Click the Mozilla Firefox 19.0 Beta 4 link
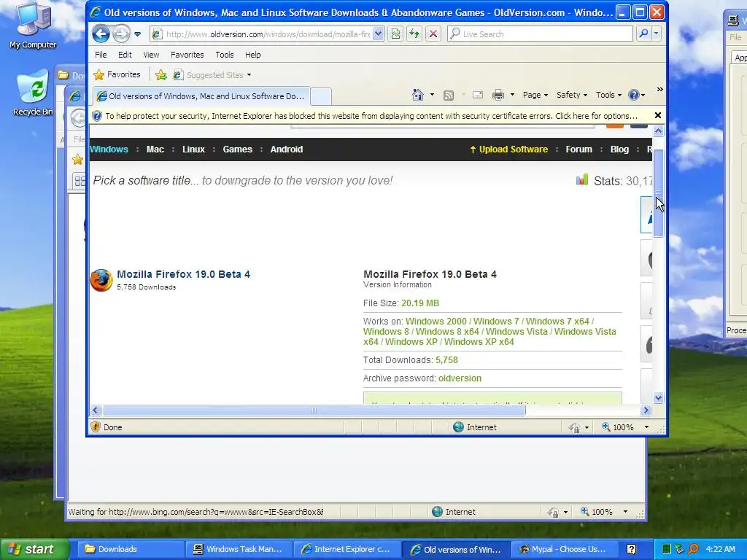The image size is (747, 560). coord(183,274)
